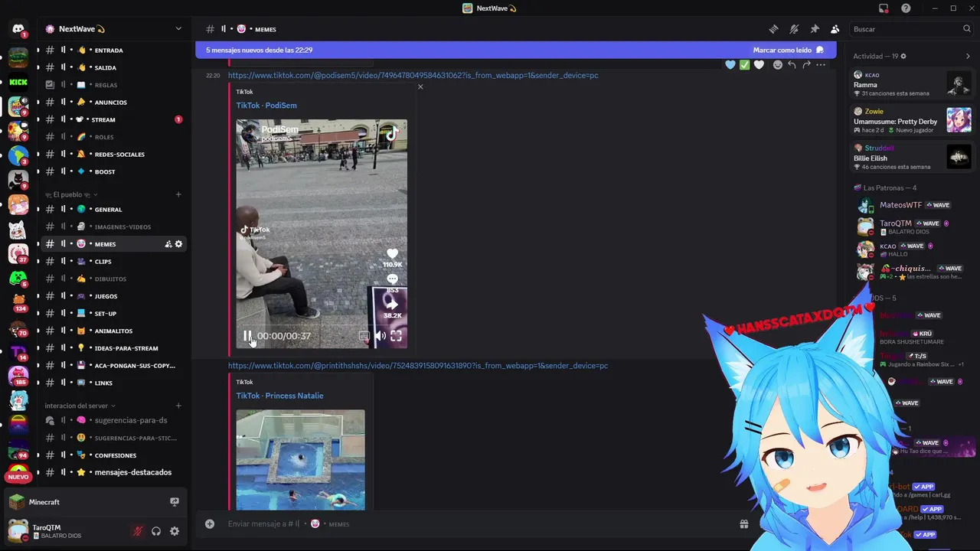Viewport: 980px width, 551px height.
Task: Toggle microphone mute in user panel
Action: (138, 531)
